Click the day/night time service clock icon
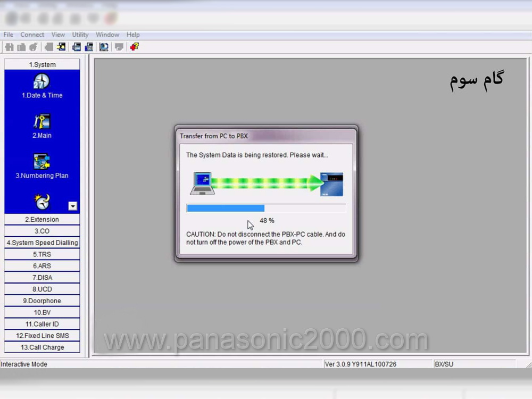Image resolution: width=532 pixels, height=399 pixels. pos(41,202)
